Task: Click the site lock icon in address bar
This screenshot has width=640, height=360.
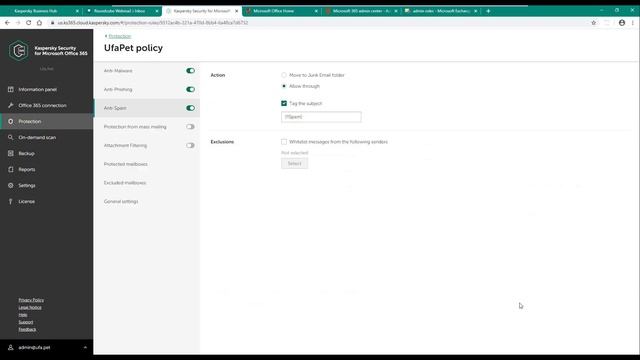Action: coord(52,23)
